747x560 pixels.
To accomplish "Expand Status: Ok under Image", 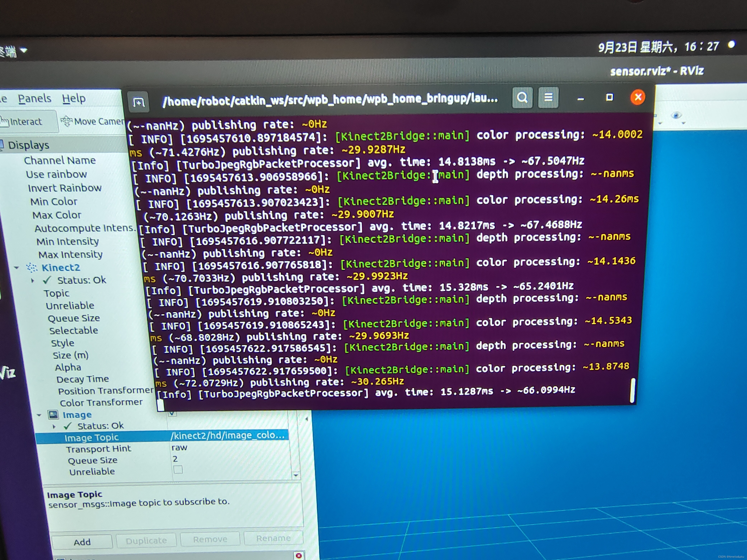I will click(54, 426).
